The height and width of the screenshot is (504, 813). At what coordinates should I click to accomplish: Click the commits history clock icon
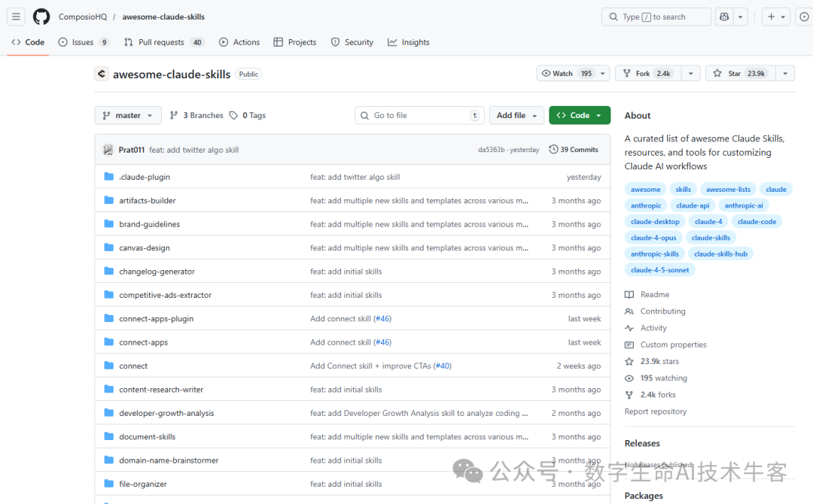click(x=553, y=149)
